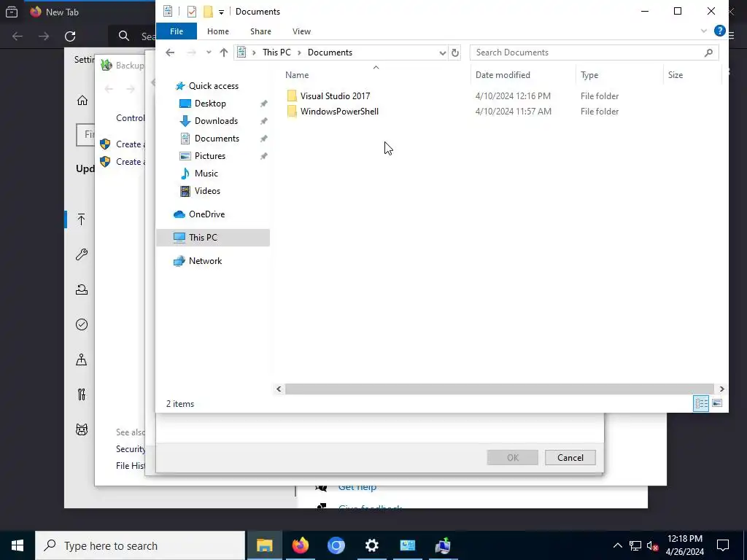Click the taskbar search box

coord(140,545)
